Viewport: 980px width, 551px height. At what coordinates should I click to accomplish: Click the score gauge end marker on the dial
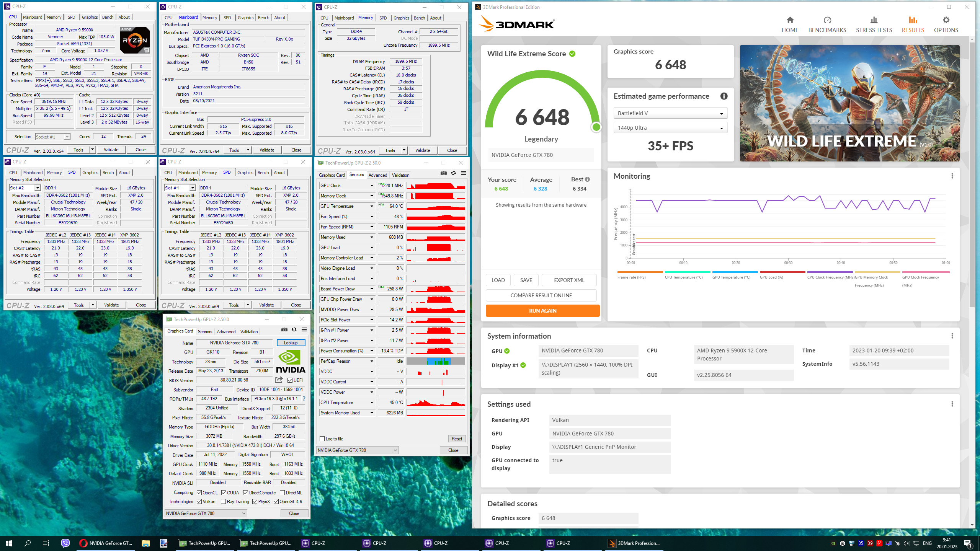coord(596,127)
